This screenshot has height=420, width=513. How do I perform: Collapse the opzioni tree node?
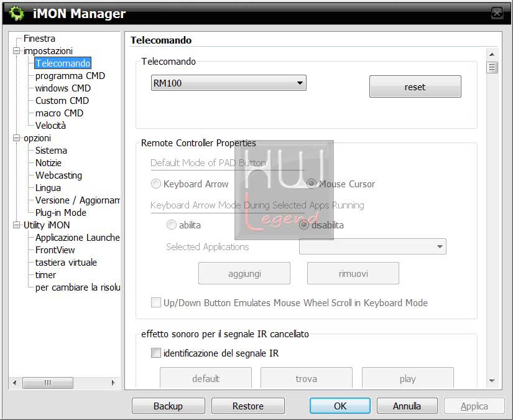click(x=16, y=138)
